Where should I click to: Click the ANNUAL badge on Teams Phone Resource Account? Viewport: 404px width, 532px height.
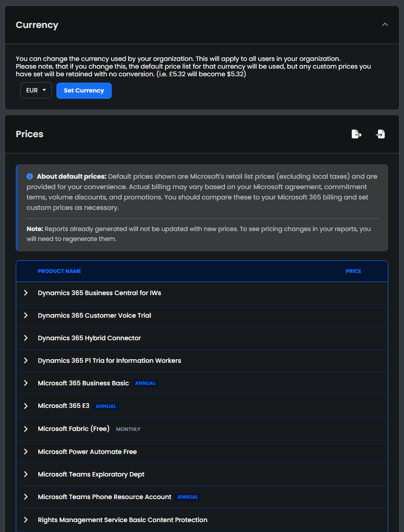click(188, 497)
